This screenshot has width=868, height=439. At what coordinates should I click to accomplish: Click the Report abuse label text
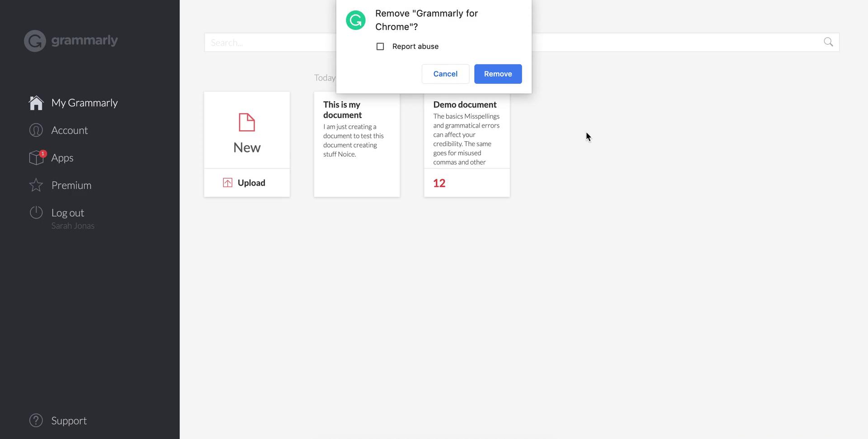tap(415, 47)
